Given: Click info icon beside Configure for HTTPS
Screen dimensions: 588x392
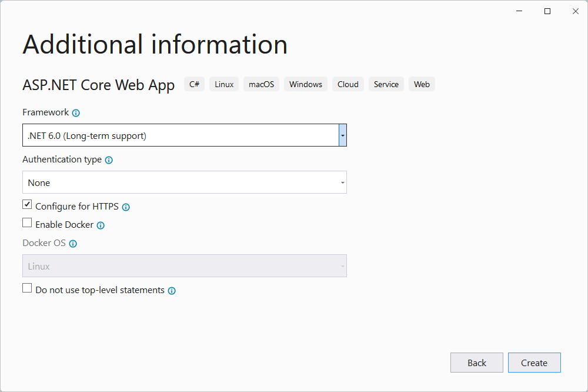Looking at the screenshot, I should [x=126, y=207].
